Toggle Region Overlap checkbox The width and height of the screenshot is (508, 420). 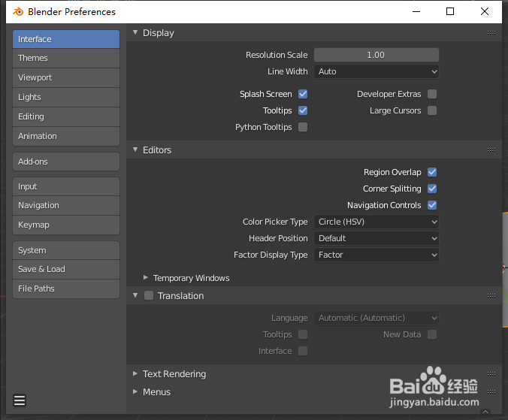click(432, 172)
